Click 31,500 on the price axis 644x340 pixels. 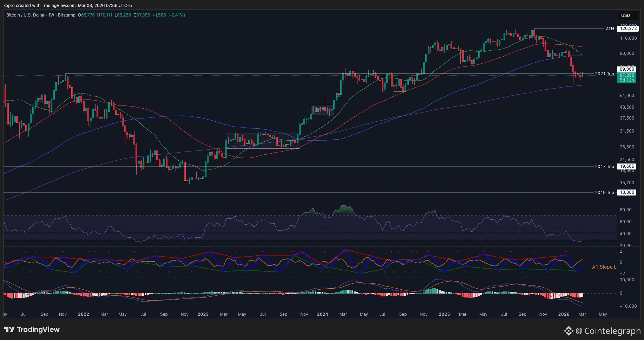627,131
